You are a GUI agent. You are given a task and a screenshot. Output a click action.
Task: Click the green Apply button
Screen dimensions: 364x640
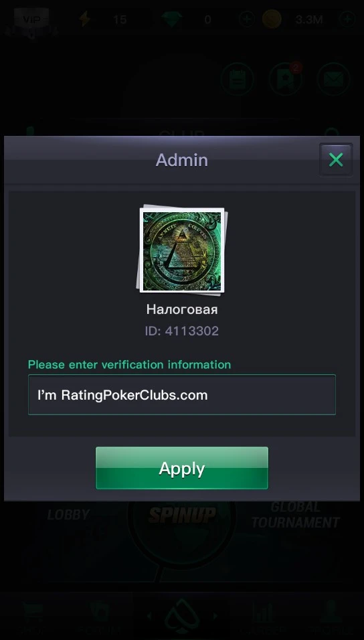[x=182, y=468]
